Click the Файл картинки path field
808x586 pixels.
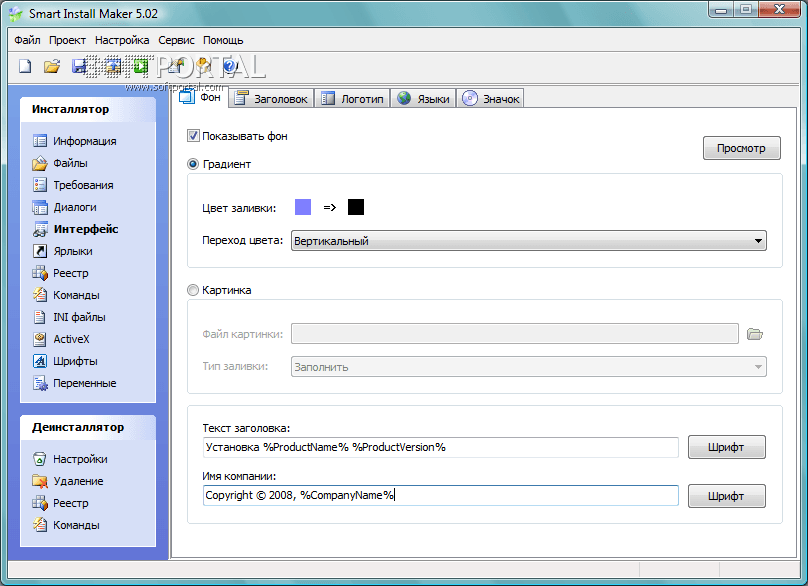[515, 333]
